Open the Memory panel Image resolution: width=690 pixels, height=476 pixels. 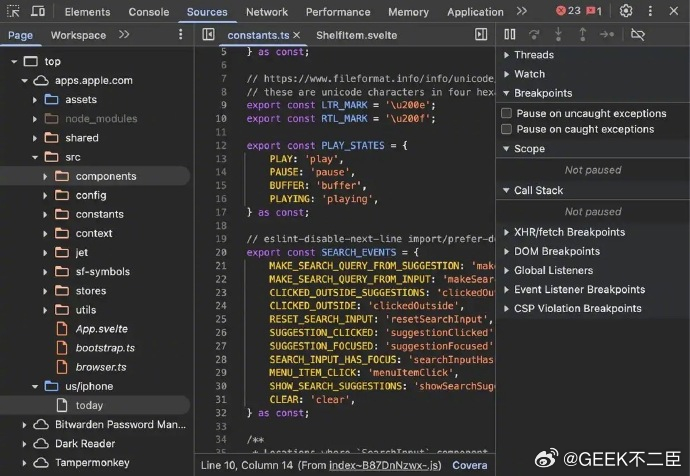tap(408, 12)
